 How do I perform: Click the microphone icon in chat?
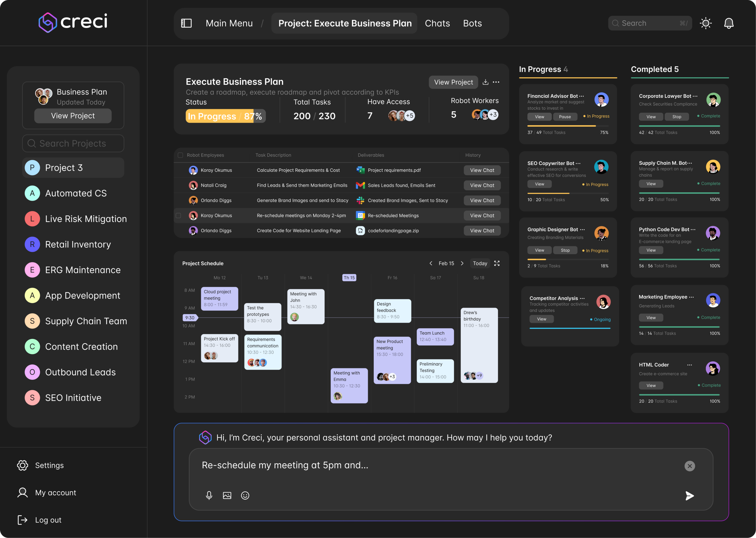pyautogui.click(x=209, y=495)
